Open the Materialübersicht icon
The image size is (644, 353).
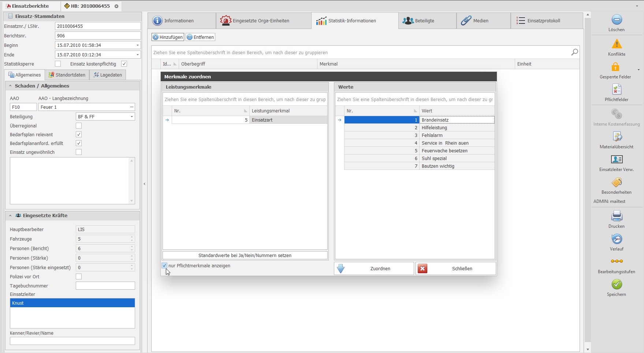tap(617, 137)
